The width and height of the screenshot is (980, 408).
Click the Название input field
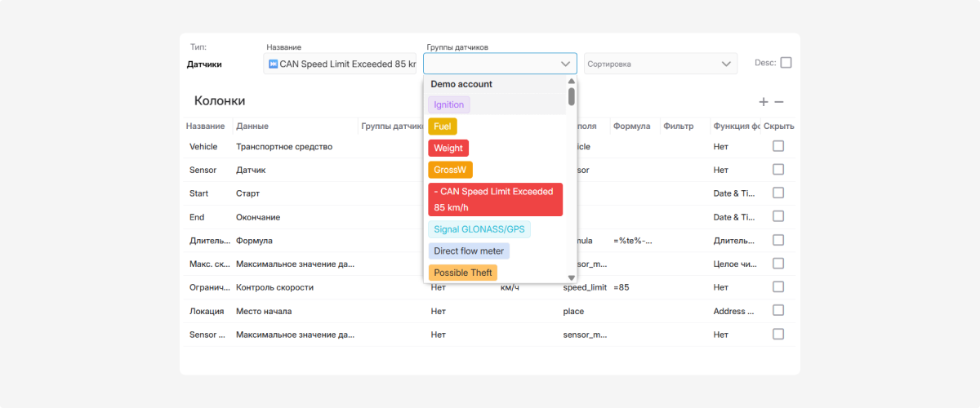[340, 64]
